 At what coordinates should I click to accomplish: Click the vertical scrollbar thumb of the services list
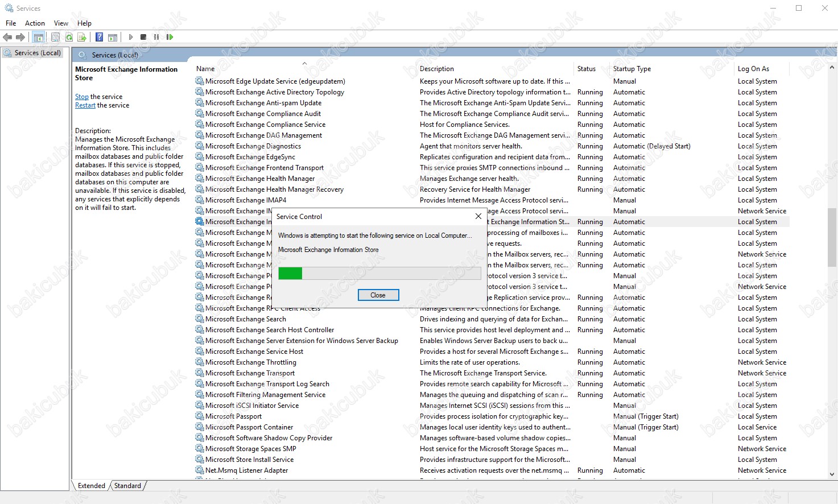click(x=832, y=237)
